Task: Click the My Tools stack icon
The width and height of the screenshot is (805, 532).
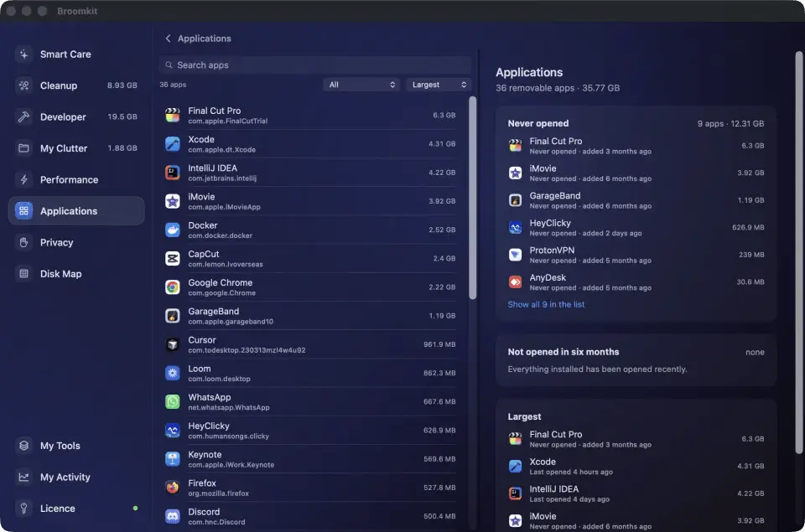Action: click(23, 446)
